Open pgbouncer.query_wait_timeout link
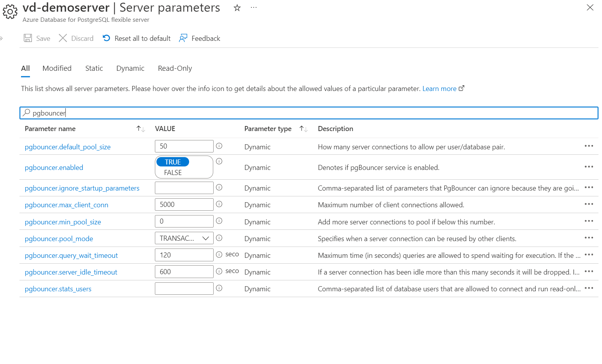This screenshot has width=602, height=364. click(71, 255)
